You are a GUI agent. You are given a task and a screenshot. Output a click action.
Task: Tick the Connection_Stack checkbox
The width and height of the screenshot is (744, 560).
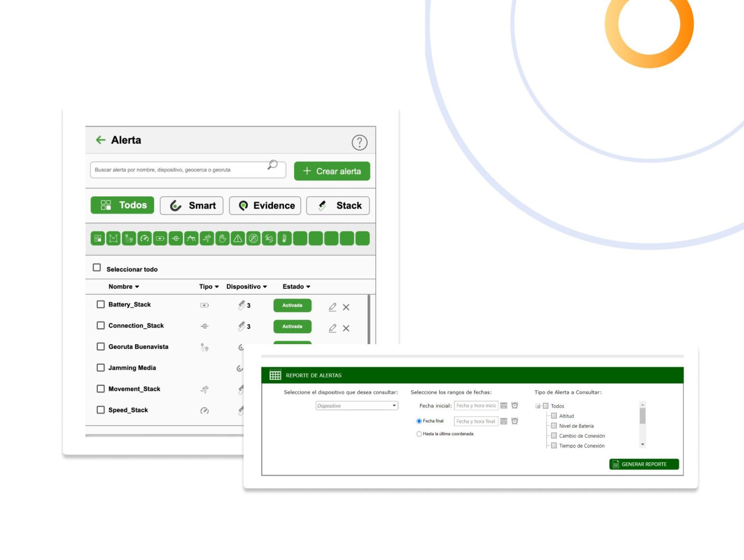(101, 325)
